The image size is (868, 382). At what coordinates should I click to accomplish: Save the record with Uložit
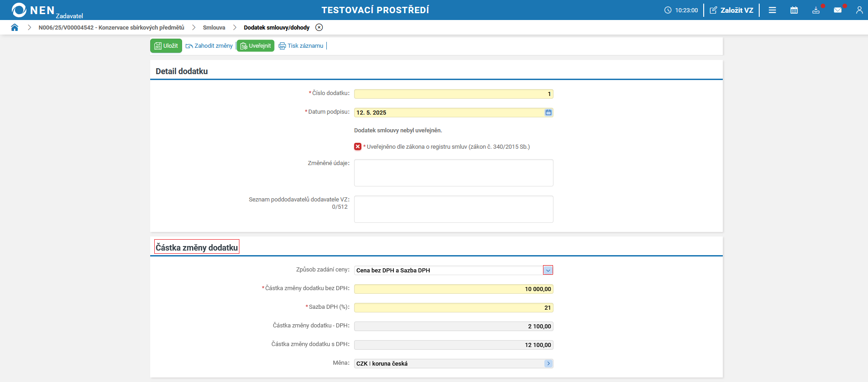[166, 45]
